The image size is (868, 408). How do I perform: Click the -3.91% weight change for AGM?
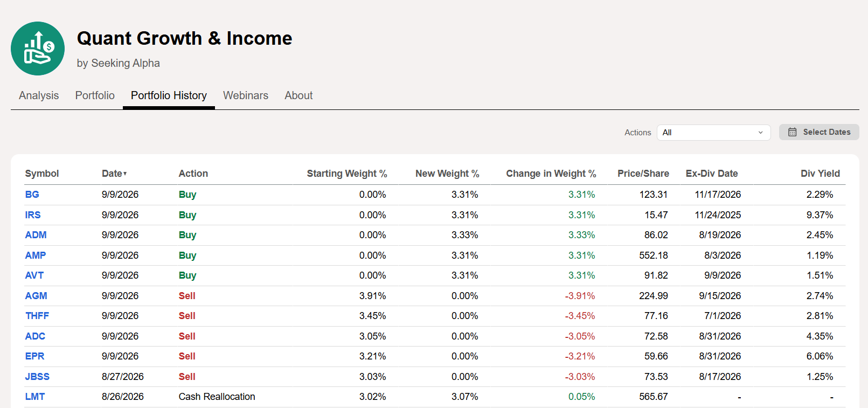[x=580, y=296]
